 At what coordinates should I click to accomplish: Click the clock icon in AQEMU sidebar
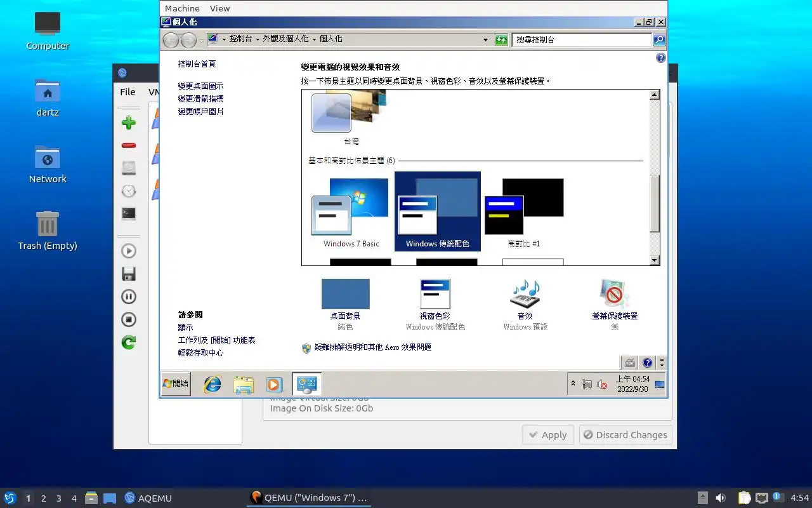pyautogui.click(x=129, y=190)
